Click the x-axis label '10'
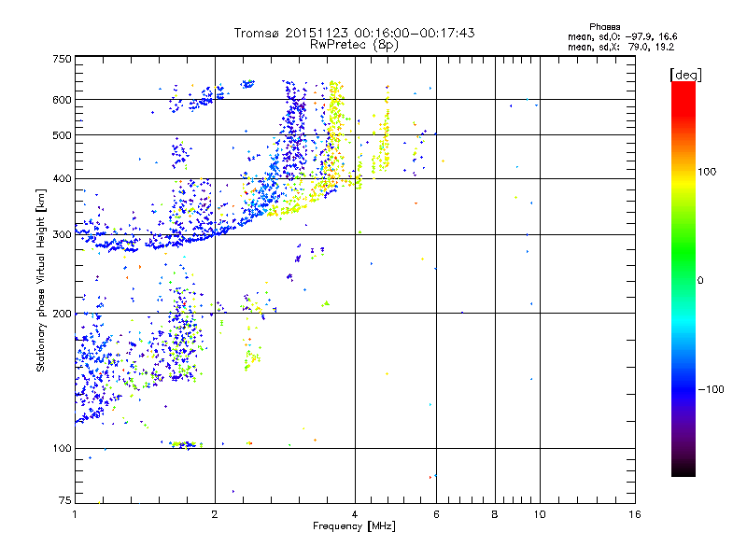Image resolution: width=747 pixels, height=560 pixels. (x=540, y=514)
